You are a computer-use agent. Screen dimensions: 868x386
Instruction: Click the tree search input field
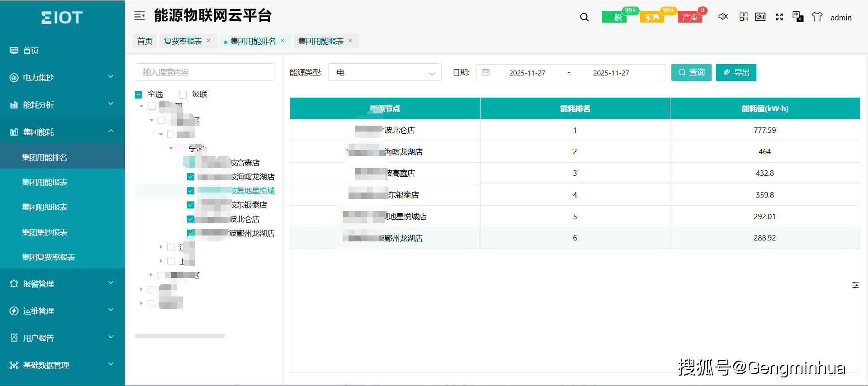pyautogui.click(x=204, y=72)
